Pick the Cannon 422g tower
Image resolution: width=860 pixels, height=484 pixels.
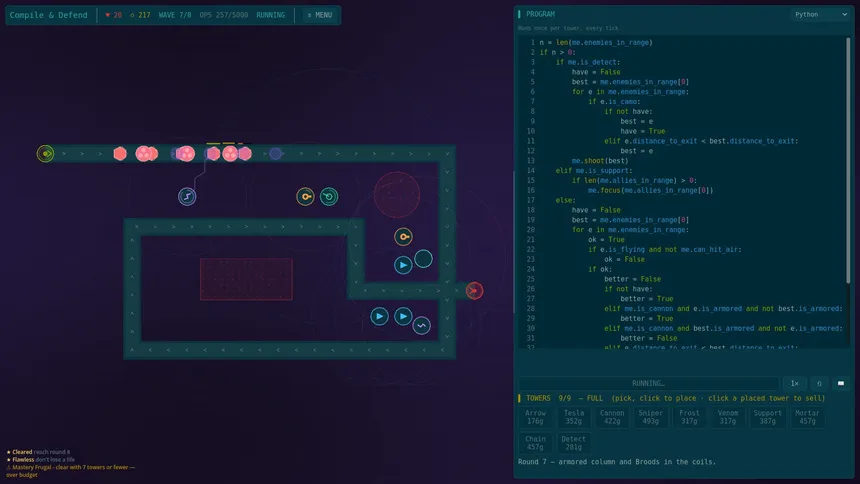pyautogui.click(x=612, y=417)
